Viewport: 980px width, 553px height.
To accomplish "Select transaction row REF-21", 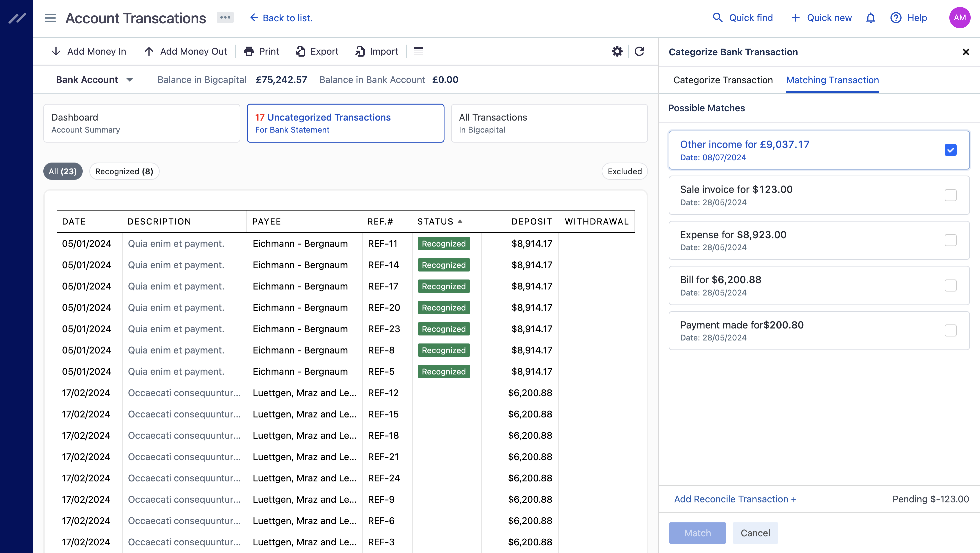I will tap(345, 456).
